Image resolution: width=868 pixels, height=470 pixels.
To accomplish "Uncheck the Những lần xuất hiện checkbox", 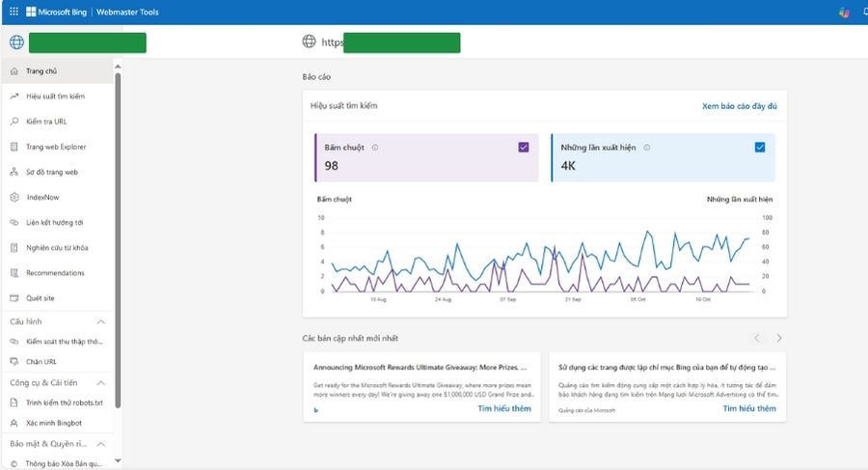I will [760, 147].
